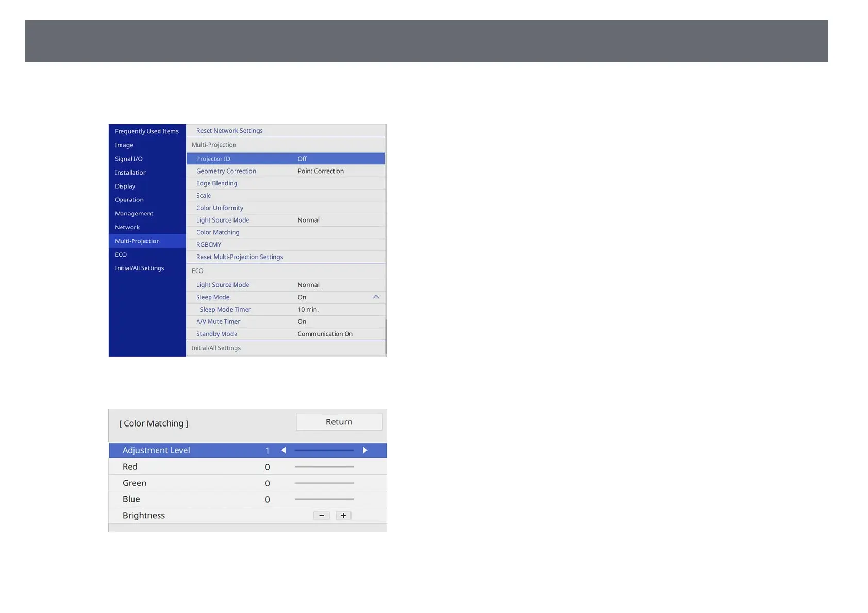
Task: Select Multi-Projection Light Source Mode row
Action: tap(286, 220)
